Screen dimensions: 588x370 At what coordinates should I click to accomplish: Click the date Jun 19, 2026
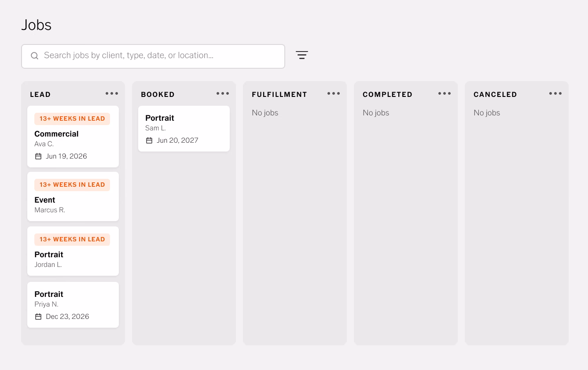pyautogui.click(x=66, y=156)
